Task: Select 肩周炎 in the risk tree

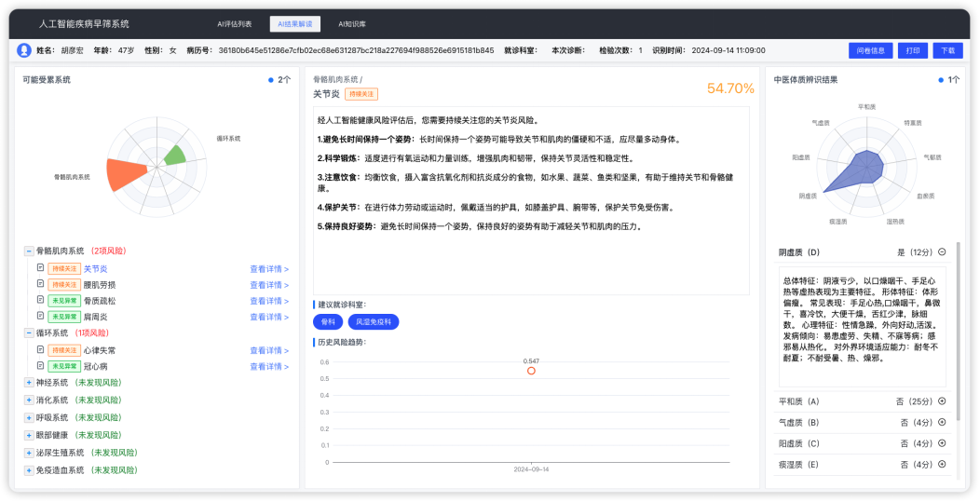Action: tap(96, 317)
